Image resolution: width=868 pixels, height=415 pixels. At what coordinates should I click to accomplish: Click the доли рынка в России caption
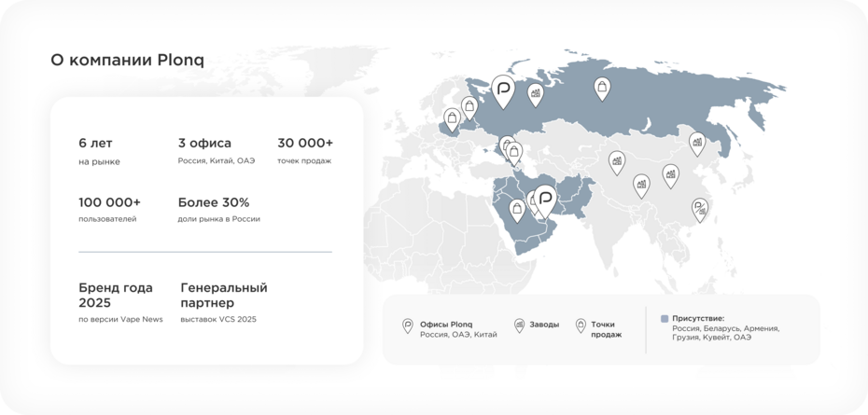coord(218,219)
